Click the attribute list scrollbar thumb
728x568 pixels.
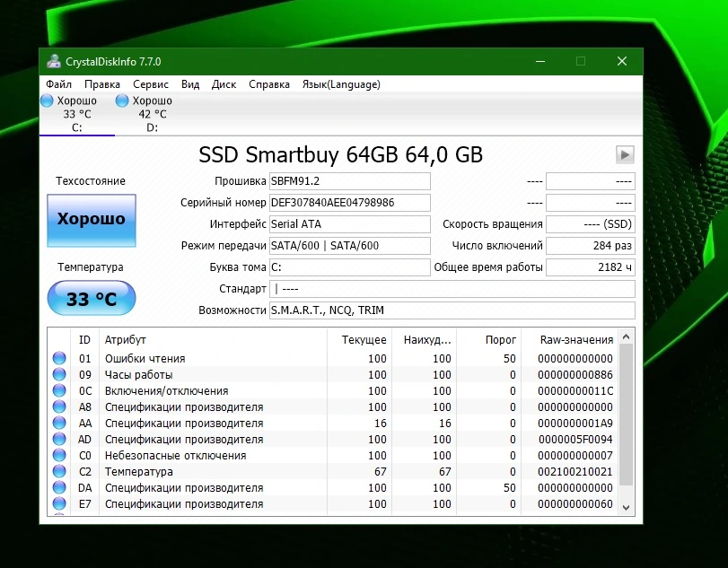tap(626, 415)
